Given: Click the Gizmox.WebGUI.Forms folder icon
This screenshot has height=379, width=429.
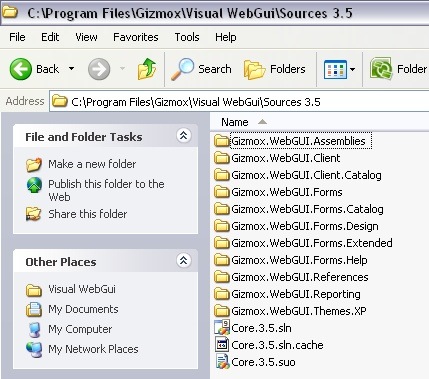Looking at the screenshot, I should tap(222, 192).
